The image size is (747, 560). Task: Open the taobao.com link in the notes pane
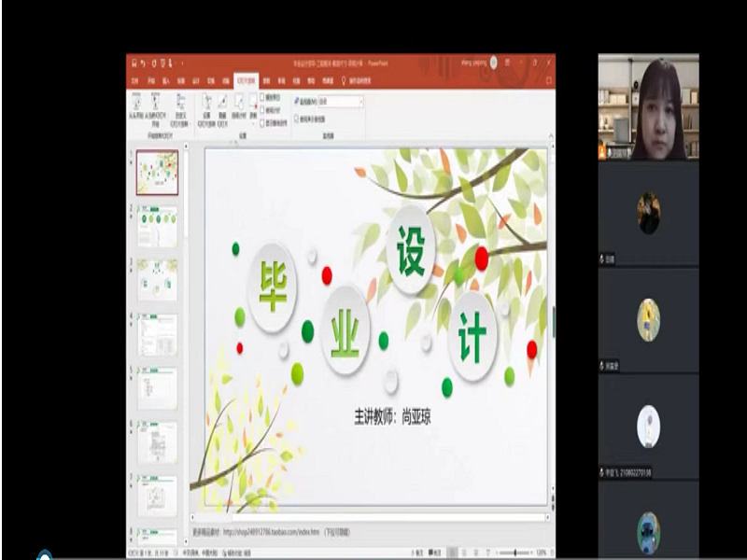pyautogui.click(x=271, y=531)
